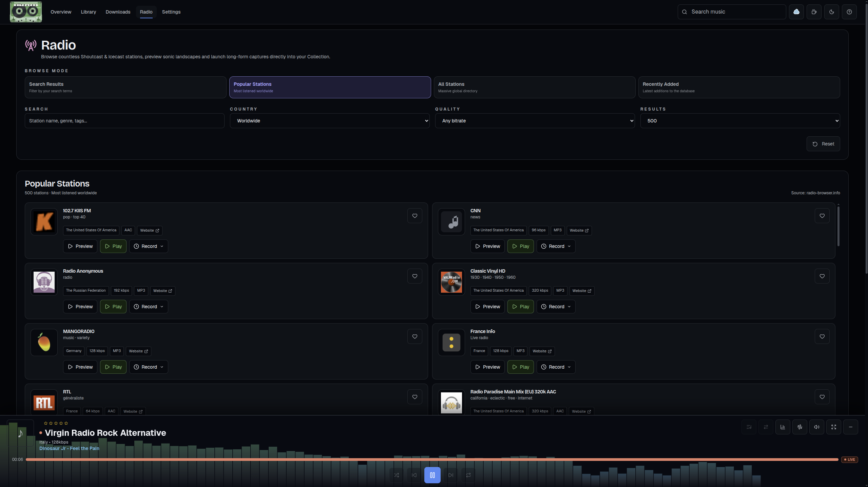Open the cloud icon button in header
Screen dimensions: 868x487
coord(796,12)
